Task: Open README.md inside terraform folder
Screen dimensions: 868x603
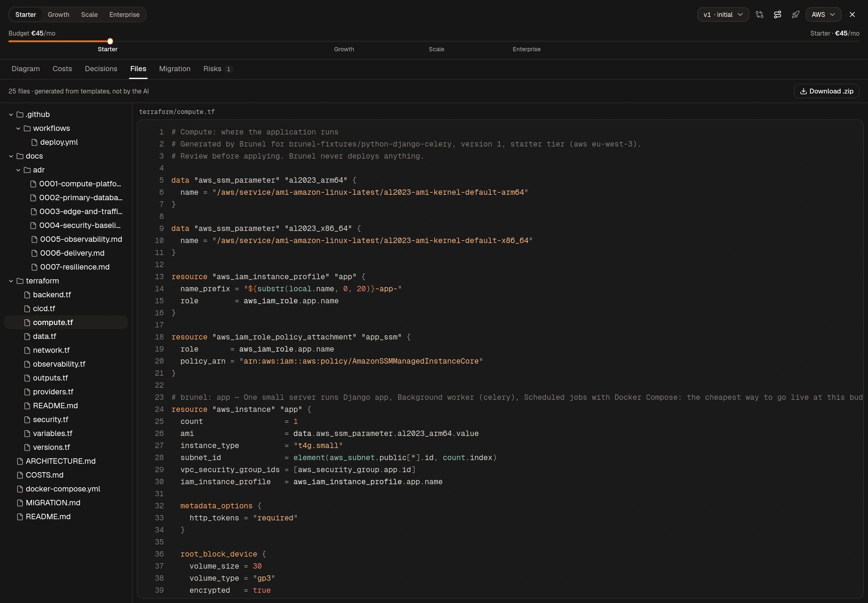Action: coord(66,406)
